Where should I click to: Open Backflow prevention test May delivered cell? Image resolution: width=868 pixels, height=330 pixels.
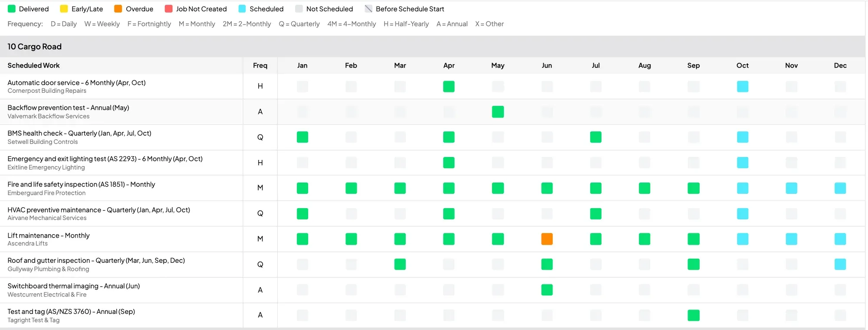pyautogui.click(x=498, y=112)
